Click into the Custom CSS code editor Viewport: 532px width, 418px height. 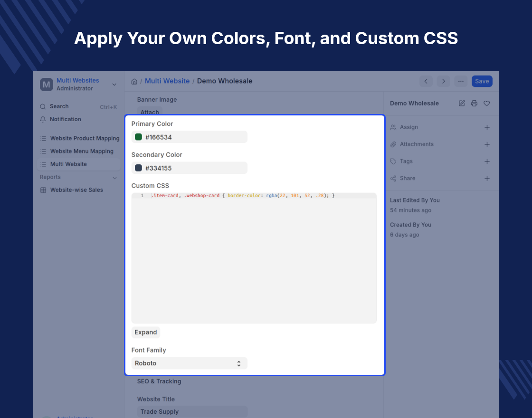[x=254, y=258]
